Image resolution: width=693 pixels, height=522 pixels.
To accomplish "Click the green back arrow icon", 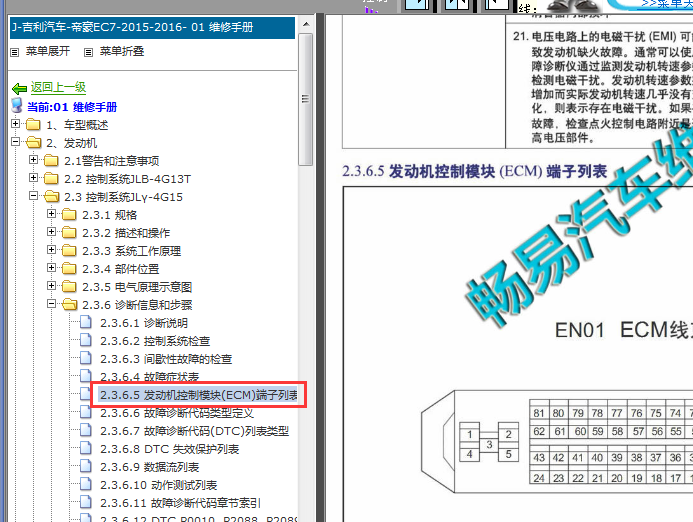I will pyautogui.click(x=19, y=88).
